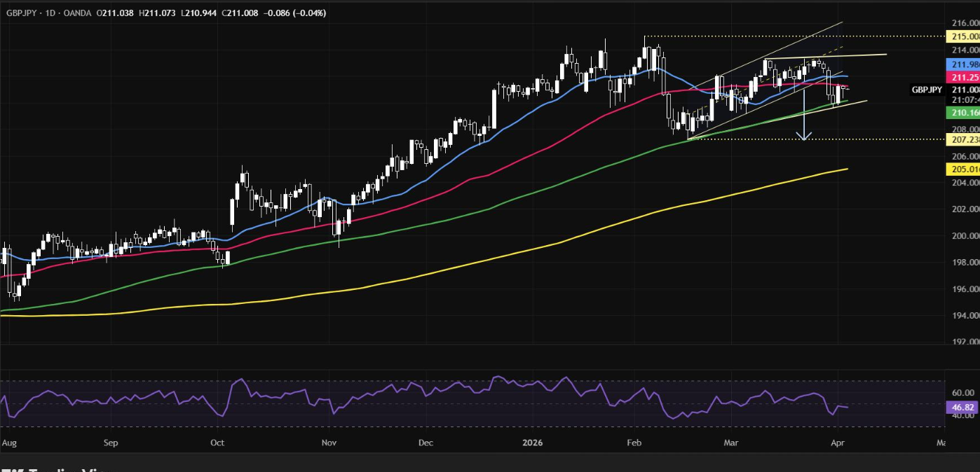
Task: Click the purple RSI value label 46.82
Action: coord(961,407)
